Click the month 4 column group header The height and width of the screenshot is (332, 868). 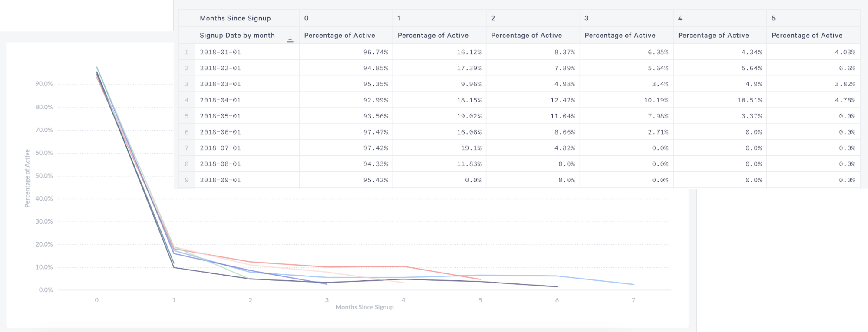click(680, 18)
